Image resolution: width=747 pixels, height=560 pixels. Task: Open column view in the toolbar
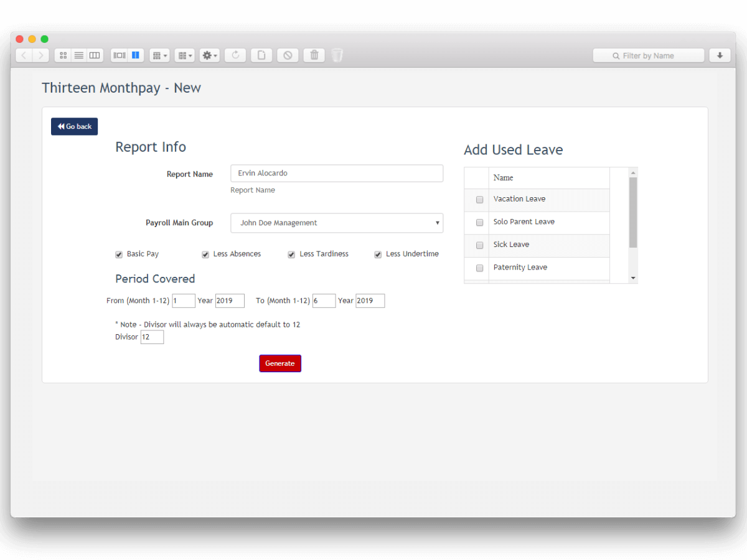point(94,55)
